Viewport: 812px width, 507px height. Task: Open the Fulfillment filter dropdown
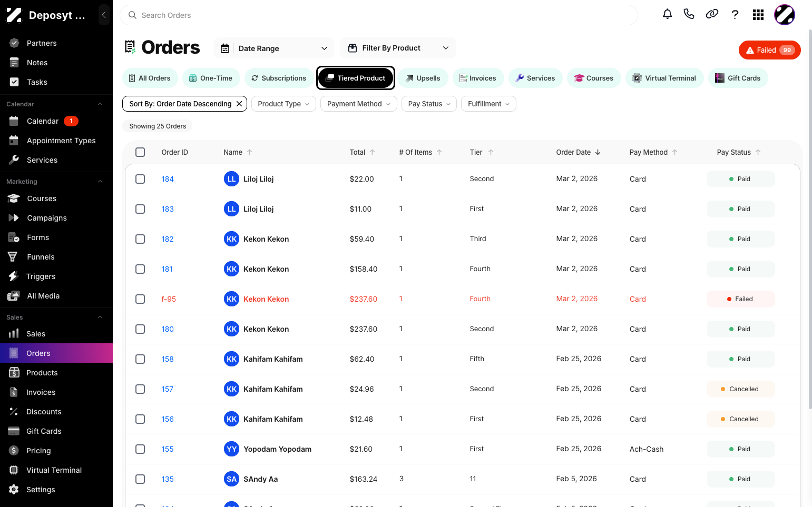[x=488, y=104]
